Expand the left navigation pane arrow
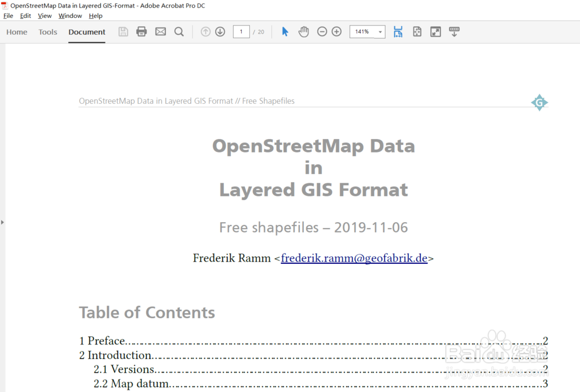580x392 pixels. 2,222
